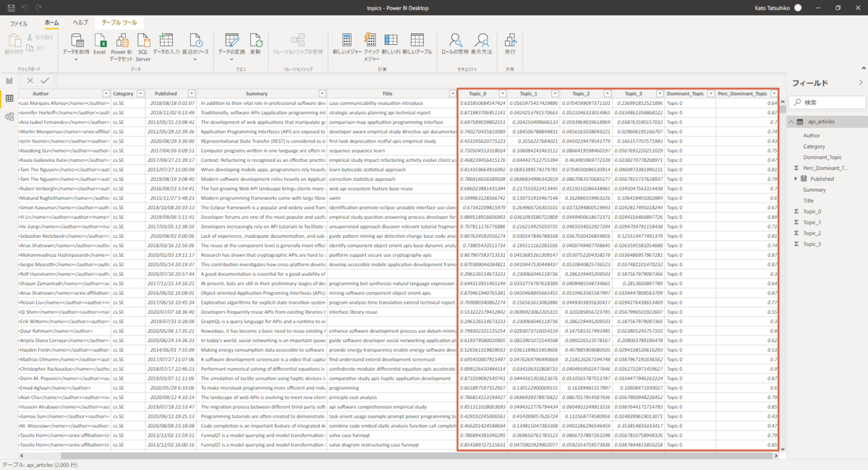Click the redo arrow in title bar
Screen dimensions: 868x470
tap(38, 7)
